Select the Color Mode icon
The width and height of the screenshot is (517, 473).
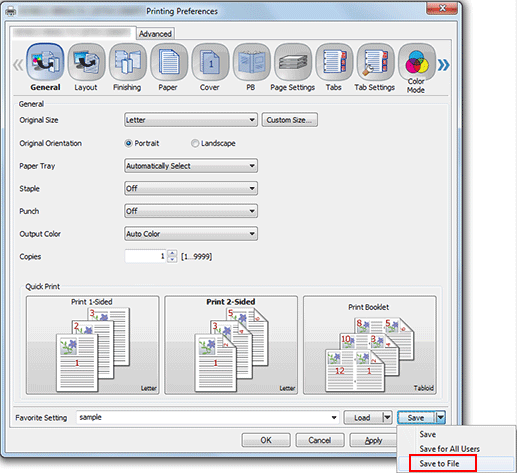pyautogui.click(x=417, y=62)
